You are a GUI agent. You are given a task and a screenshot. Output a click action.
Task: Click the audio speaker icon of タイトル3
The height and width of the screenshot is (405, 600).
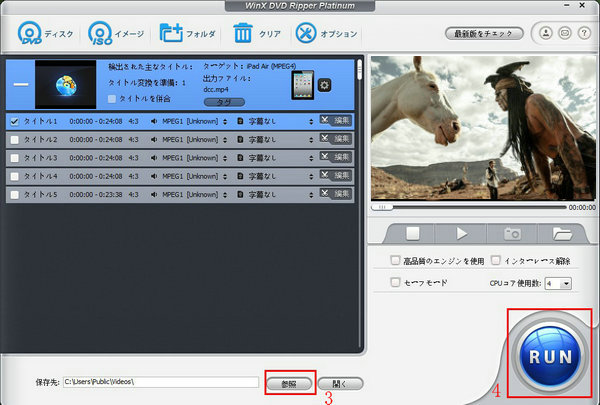(x=154, y=158)
